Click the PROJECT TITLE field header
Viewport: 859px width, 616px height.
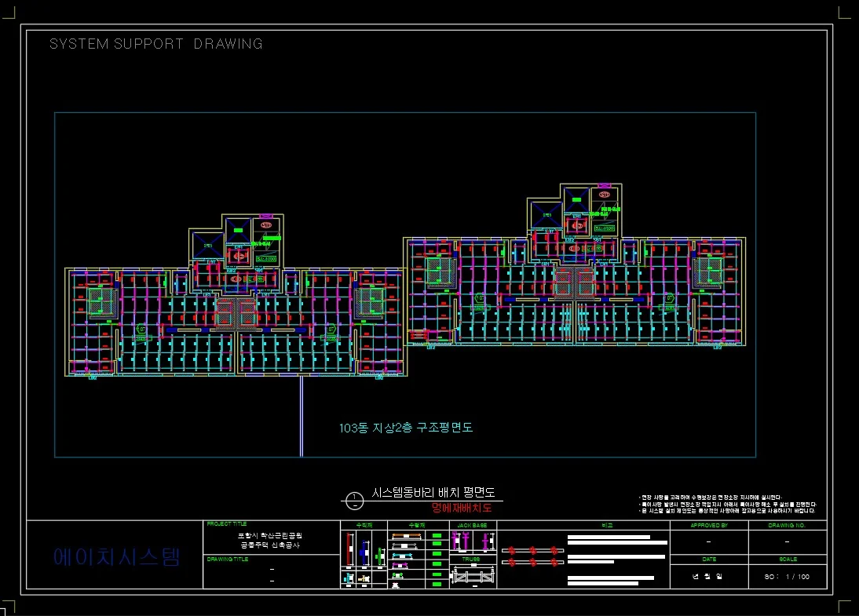[226, 523]
